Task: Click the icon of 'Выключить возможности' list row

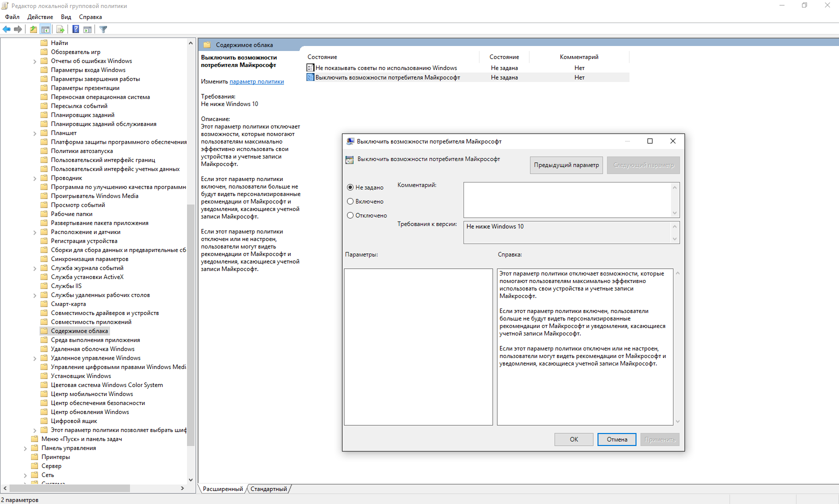Action: (x=310, y=77)
